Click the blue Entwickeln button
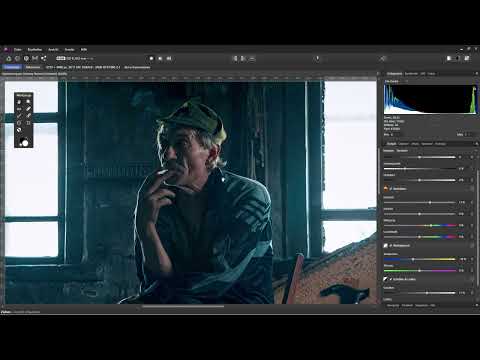The height and width of the screenshot is (360, 480). point(12,67)
